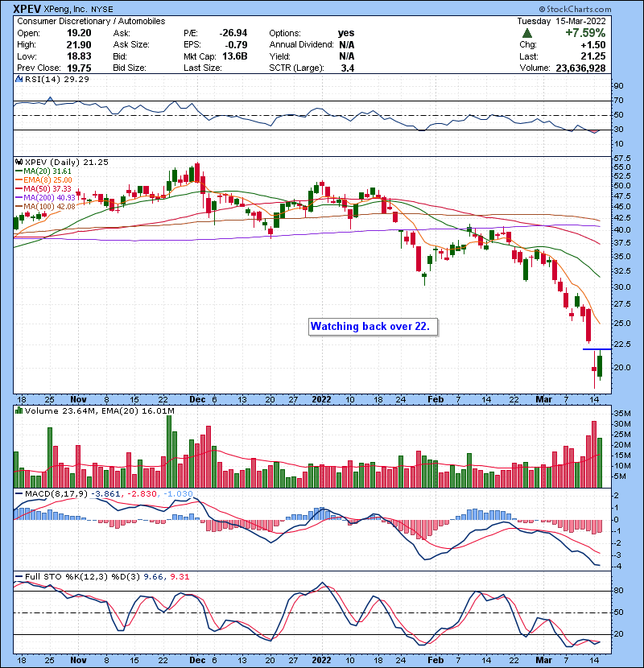Click the blue line marker before MACD(8,17,9)
This screenshot has height=668, width=644.
tap(19, 494)
